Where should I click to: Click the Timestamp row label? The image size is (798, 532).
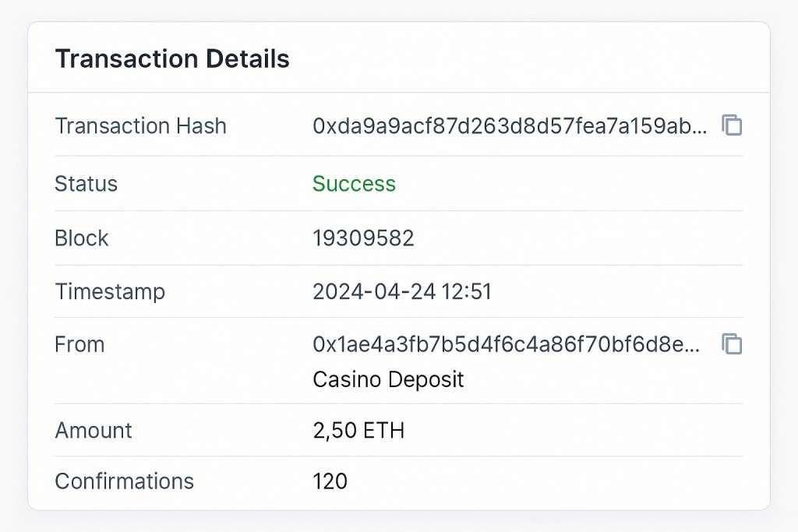109,291
